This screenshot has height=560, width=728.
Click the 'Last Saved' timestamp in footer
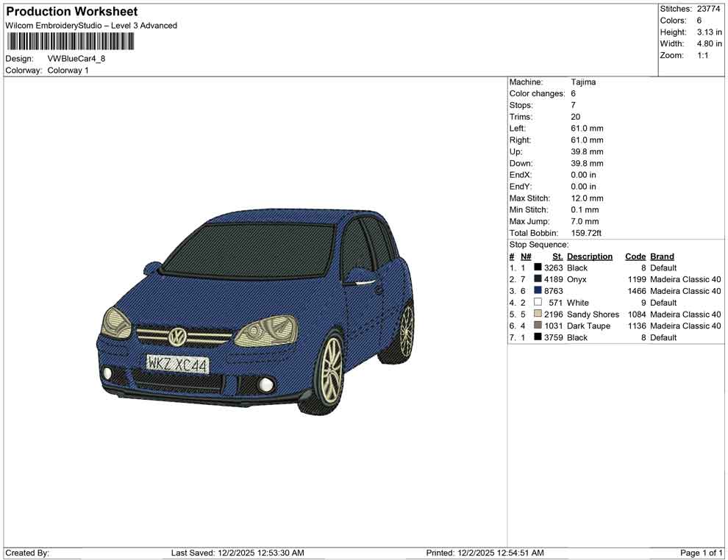tap(238, 553)
